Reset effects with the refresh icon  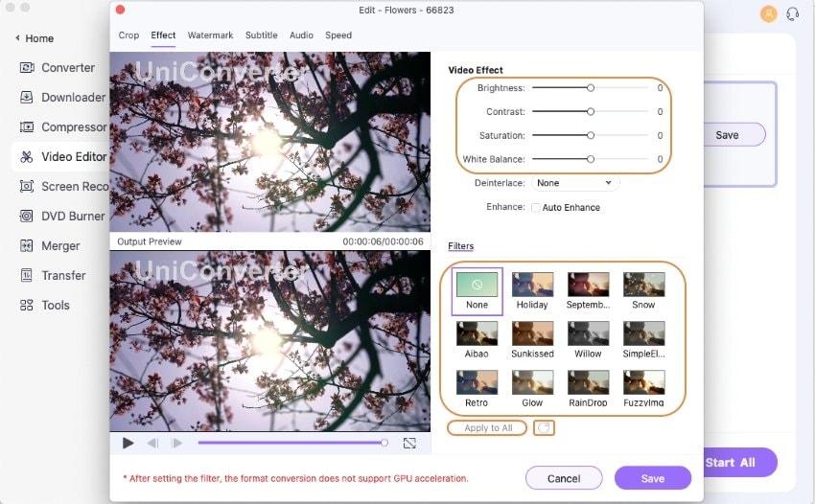(x=544, y=427)
